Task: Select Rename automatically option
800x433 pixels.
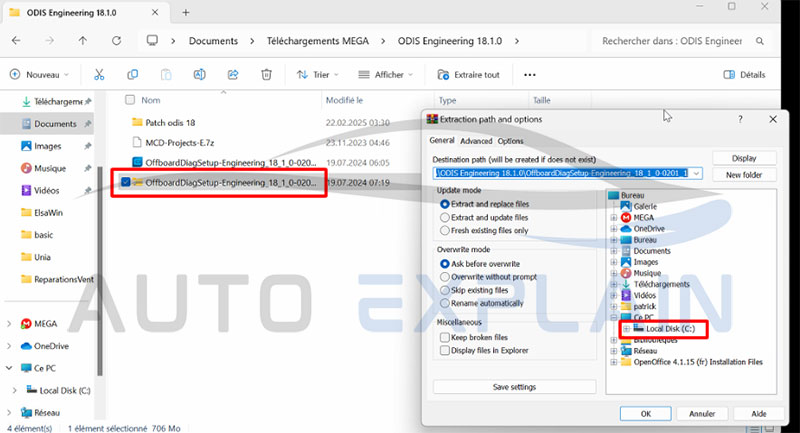Action: (482, 303)
